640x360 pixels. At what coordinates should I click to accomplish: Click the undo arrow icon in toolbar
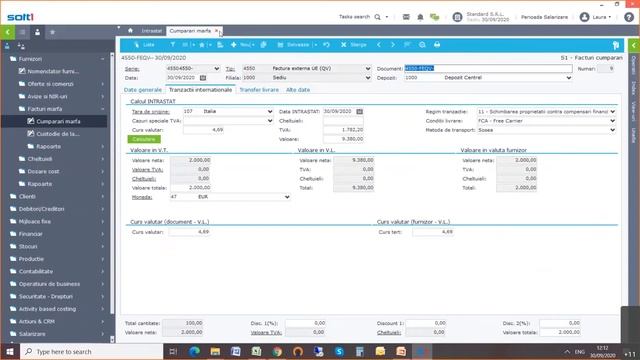(x=327, y=44)
